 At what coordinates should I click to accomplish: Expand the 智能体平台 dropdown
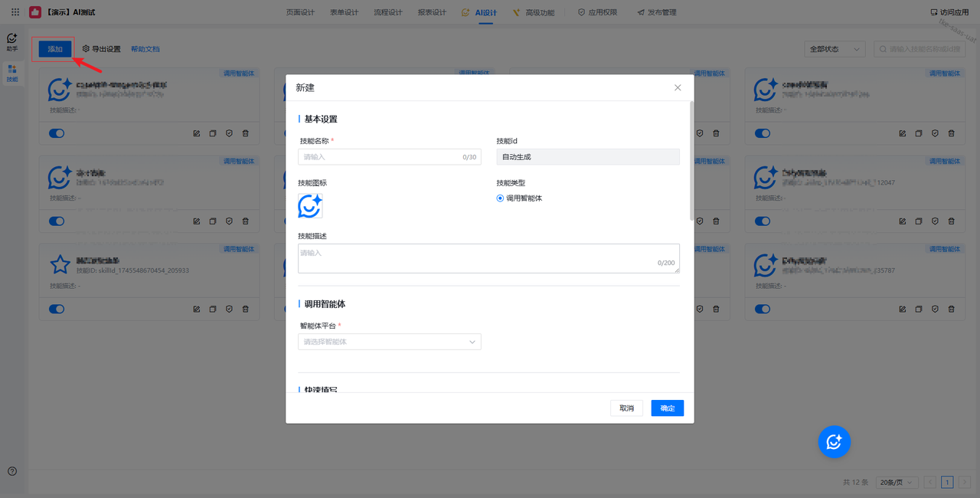[389, 342]
